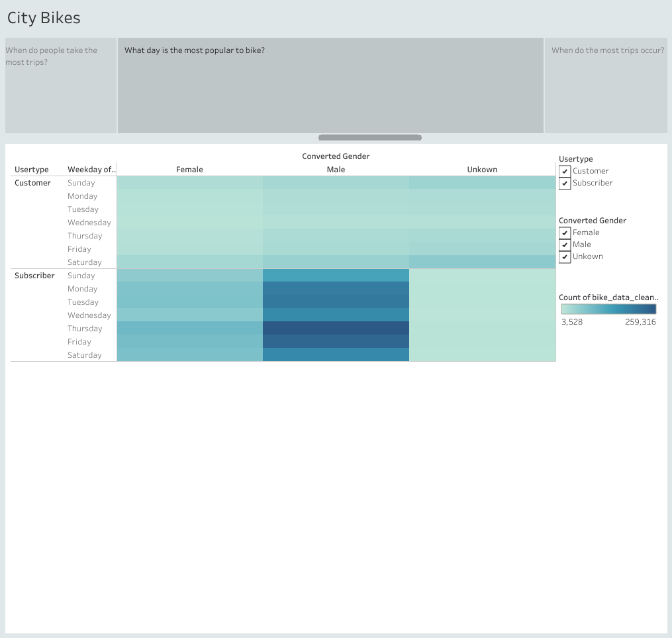The height and width of the screenshot is (638, 672).
Task: Select the Customer row group label
Action: pyautogui.click(x=32, y=183)
